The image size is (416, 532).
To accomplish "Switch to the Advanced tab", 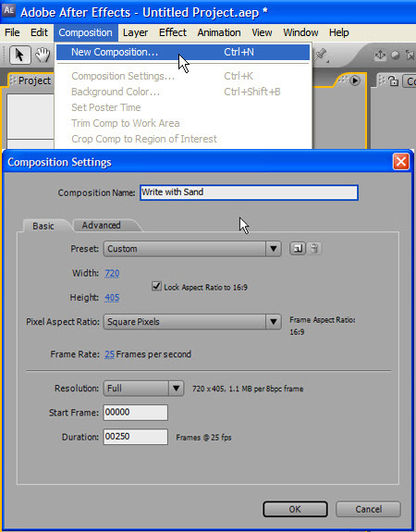I will coord(101,225).
